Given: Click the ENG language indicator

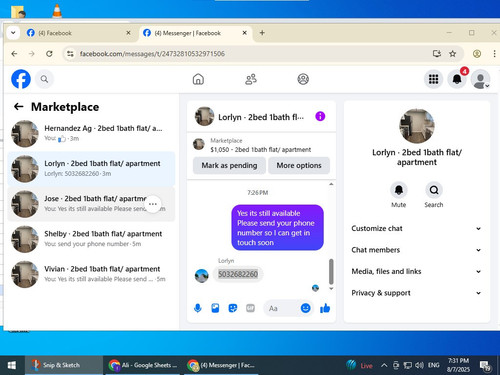Looking at the screenshot, I should point(434,366).
